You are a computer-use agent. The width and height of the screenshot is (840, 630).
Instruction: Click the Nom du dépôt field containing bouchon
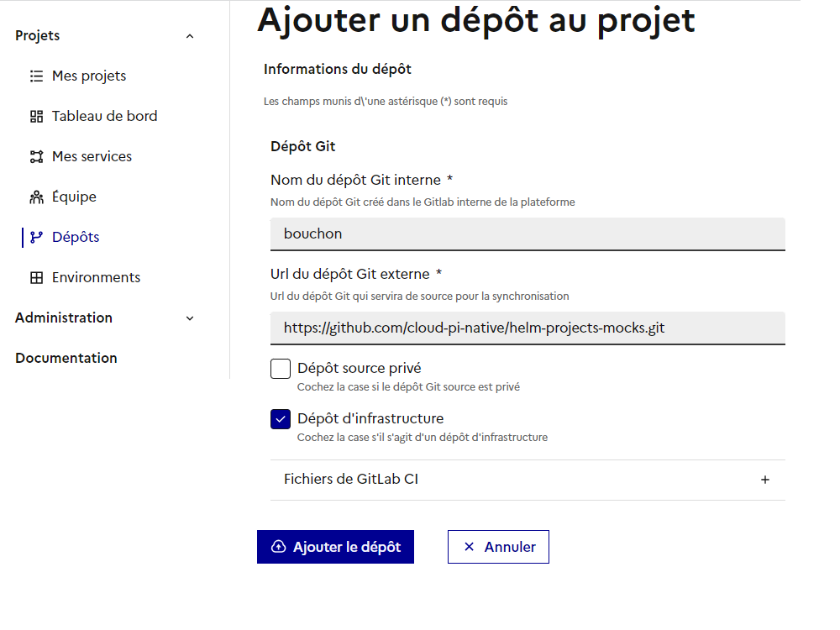(527, 234)
